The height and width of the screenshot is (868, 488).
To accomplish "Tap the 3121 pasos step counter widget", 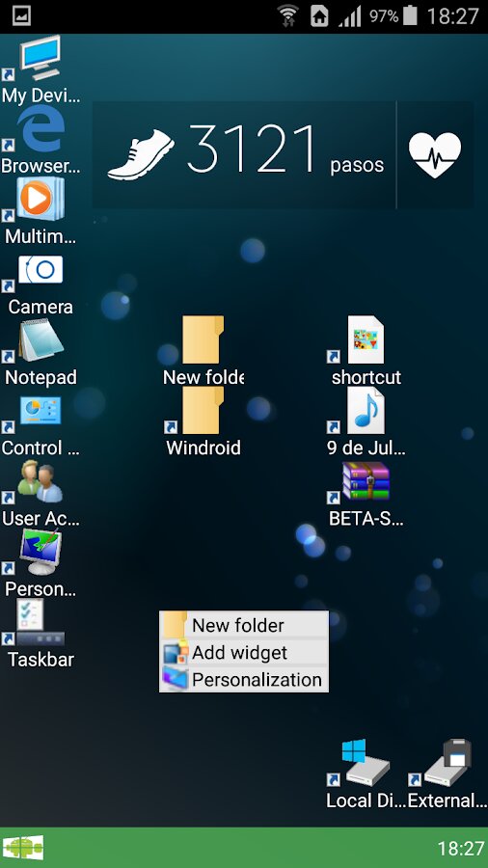I will [244, 155].
